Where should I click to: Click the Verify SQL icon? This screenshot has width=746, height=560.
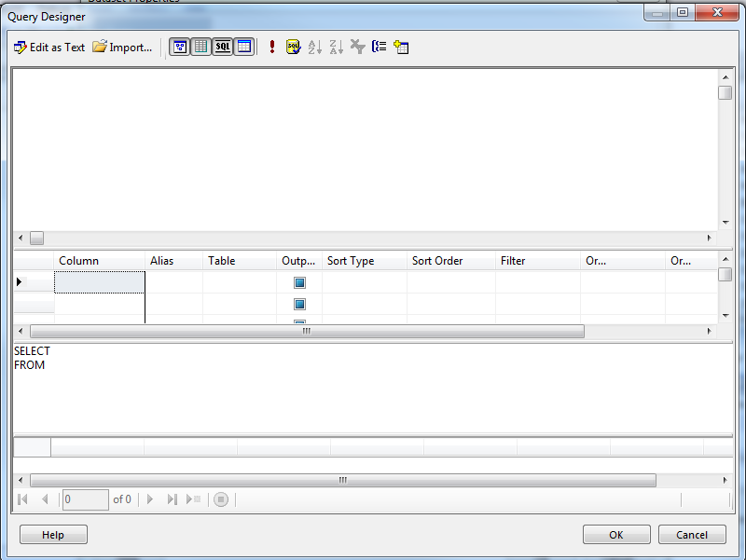tap(293, 47)
